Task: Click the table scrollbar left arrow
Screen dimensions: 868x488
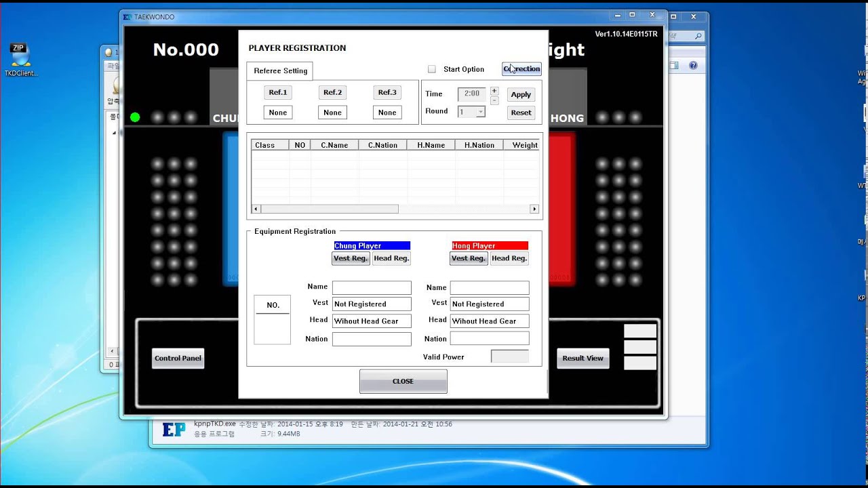Action: 256,209
